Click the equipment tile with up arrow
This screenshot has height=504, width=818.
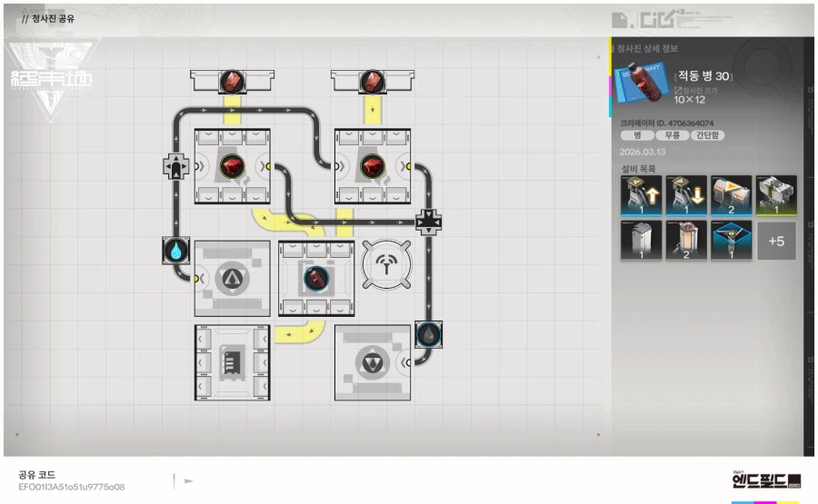640,196
